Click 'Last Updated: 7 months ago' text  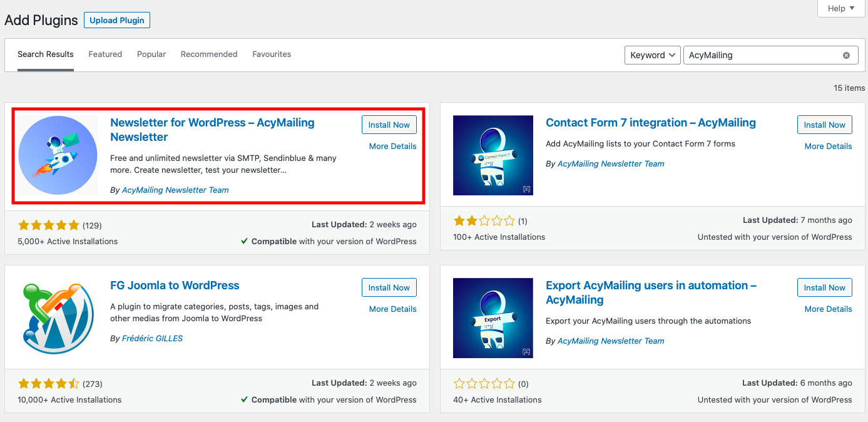pos(797,220)
